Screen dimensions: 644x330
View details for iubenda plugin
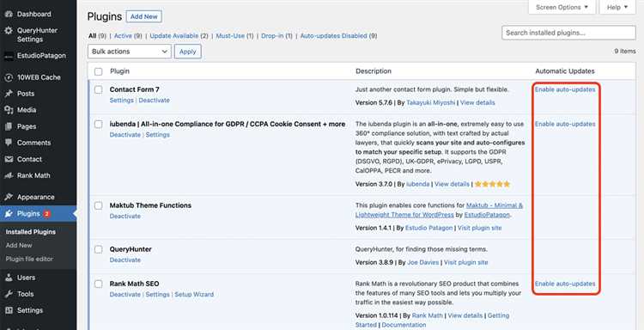tap(452, 184)
